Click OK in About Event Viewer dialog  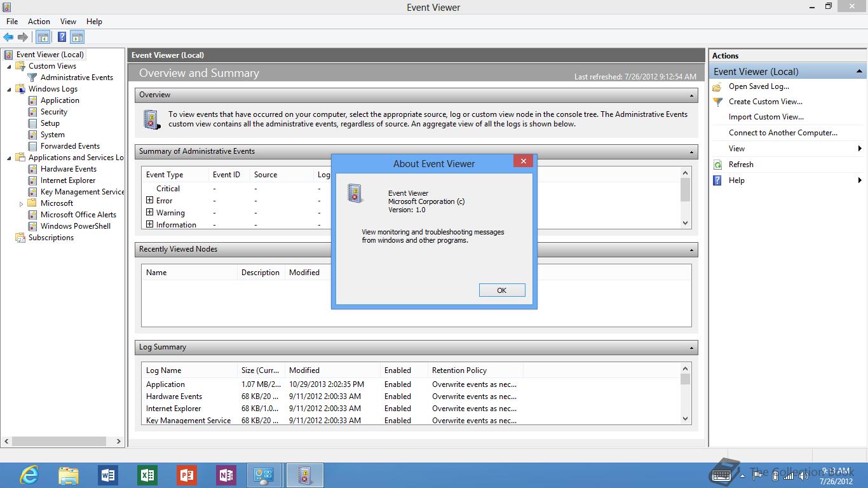click(x=502, y=290)
